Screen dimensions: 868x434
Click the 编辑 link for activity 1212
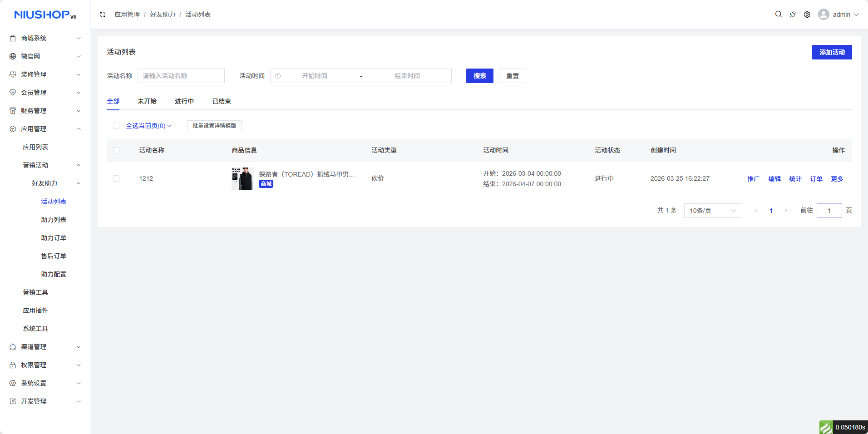point(774,179)
